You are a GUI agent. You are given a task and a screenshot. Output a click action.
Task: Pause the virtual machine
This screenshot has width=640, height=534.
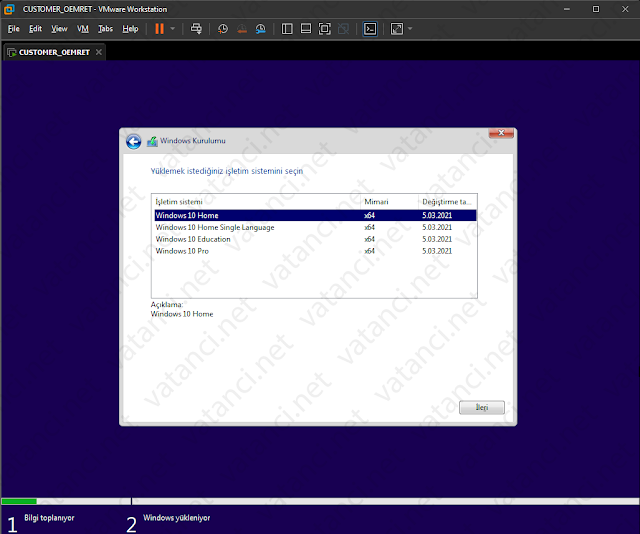pyautogui.click(x=159, y=29)
